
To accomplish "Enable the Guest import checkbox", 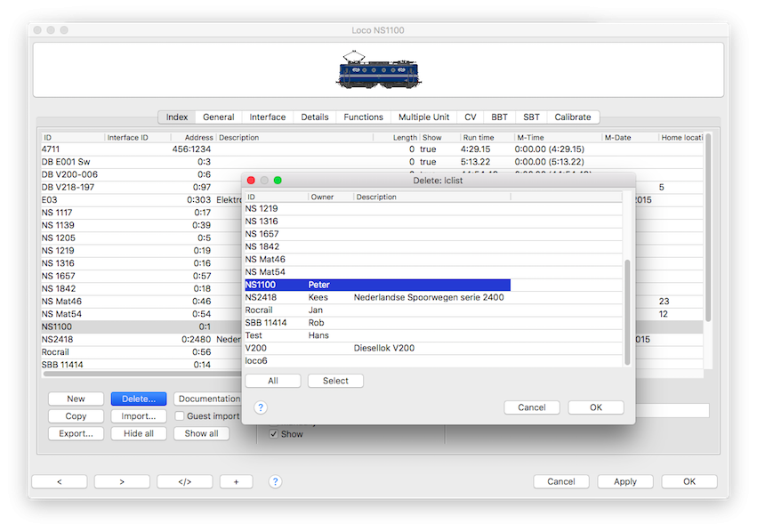I will coord(180,416).
